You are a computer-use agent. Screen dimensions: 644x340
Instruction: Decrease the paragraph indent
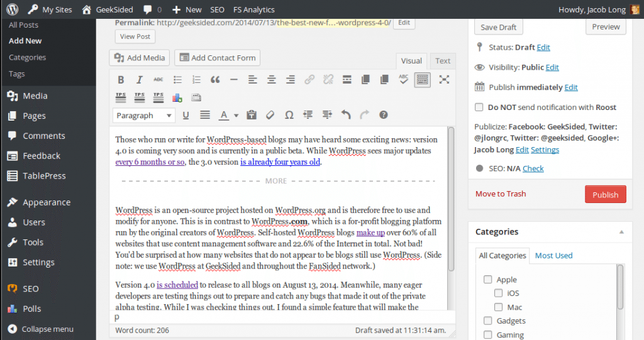(308, 115)
